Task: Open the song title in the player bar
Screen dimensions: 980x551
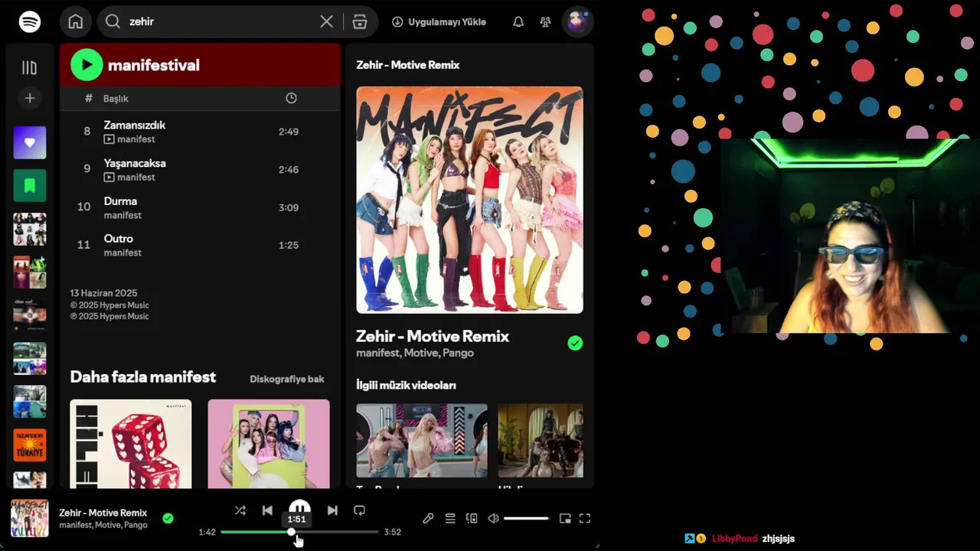Action: [103, 513]
